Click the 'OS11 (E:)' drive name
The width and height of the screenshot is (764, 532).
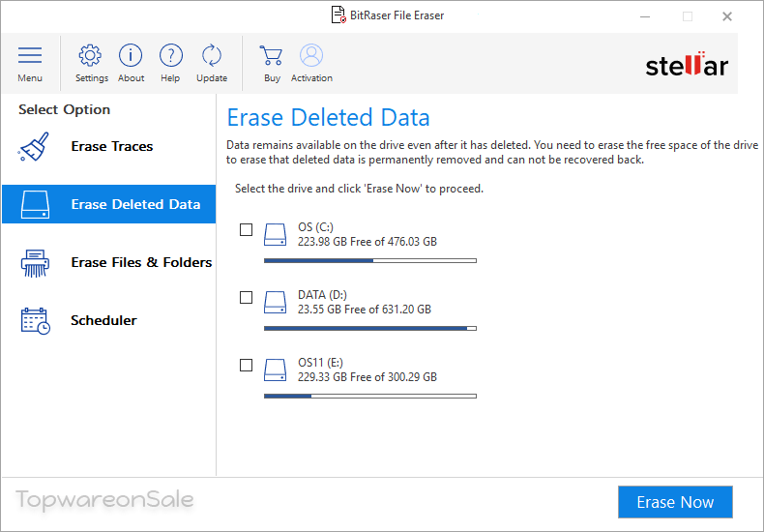click(321, 363)
